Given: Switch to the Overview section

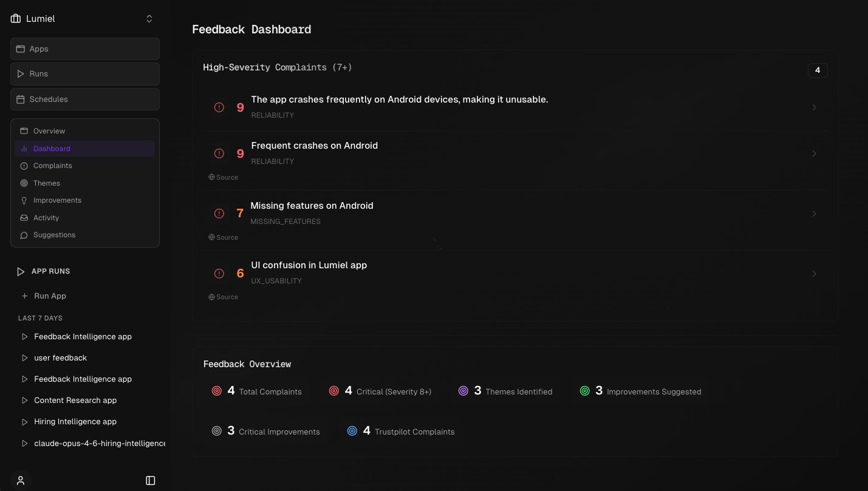Looking at the screenshot, I should pyautogui.click(x=49, y=130).
